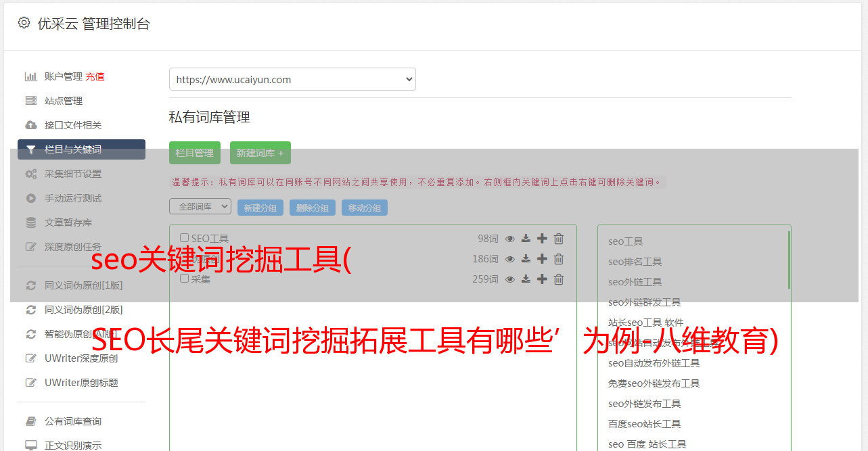Click the gear icon beside 优采云 管理控制台
Viewport: 868px width, 451px height.
(x=24, y=23)
